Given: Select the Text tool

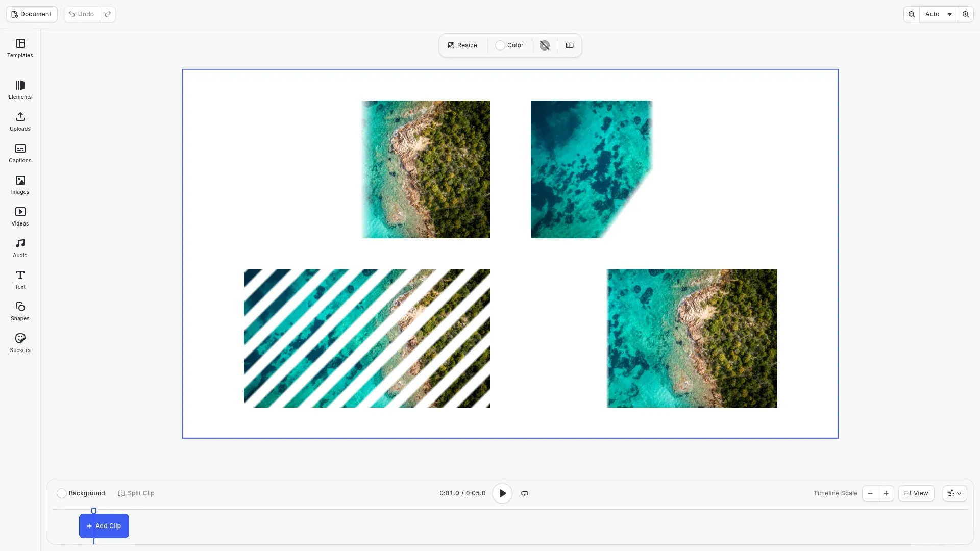Looking at the screenshot, I should pos(20,280).
